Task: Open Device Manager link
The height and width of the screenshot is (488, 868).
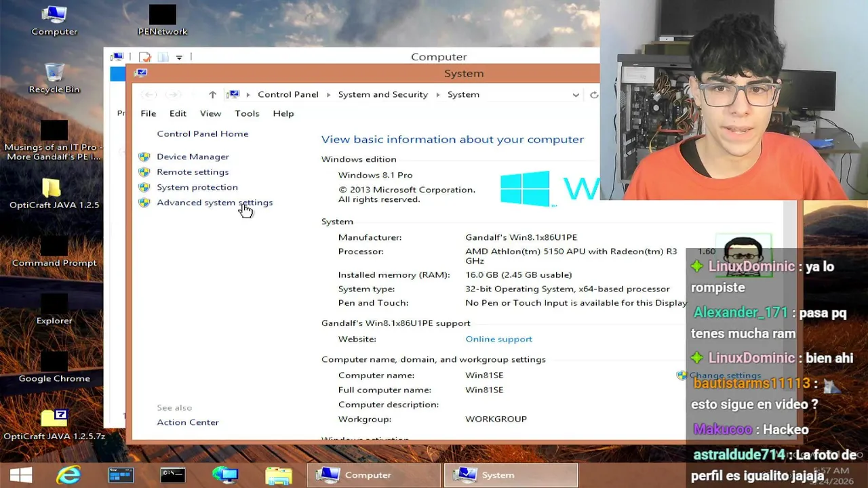Action: [193, 157]
